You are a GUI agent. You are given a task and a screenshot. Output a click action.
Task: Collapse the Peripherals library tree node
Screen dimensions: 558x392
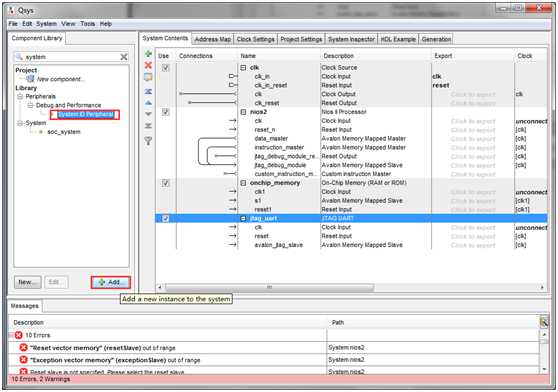point(20,96)
